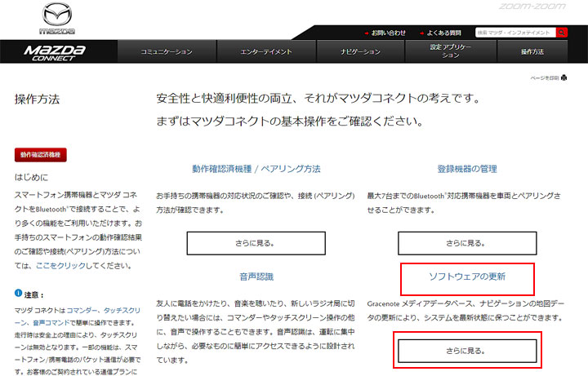Image resolution: width=588 pixels, height=376 pixels.
Task: Click the red 動作確認済機種 button
Action: coord(41,155)
